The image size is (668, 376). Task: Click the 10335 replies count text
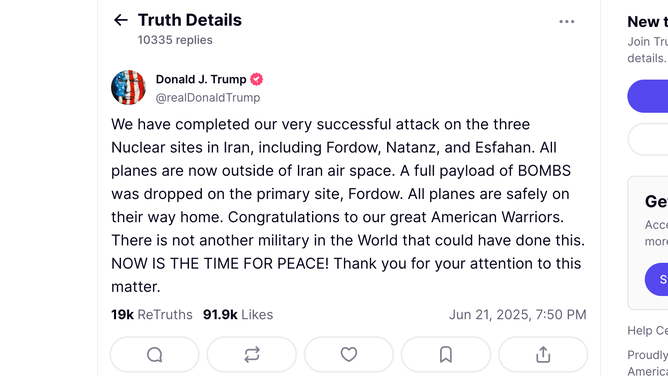coord(175,40)
